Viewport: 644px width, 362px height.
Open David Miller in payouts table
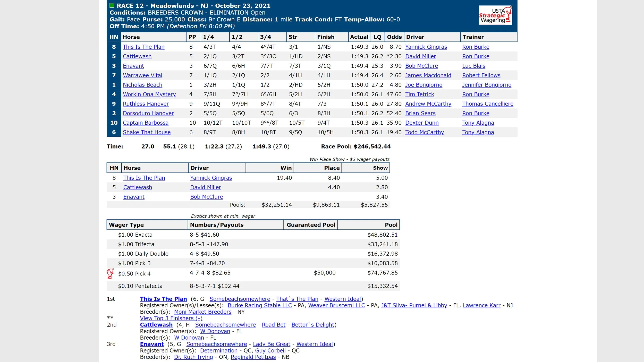(x=206, y=187)
